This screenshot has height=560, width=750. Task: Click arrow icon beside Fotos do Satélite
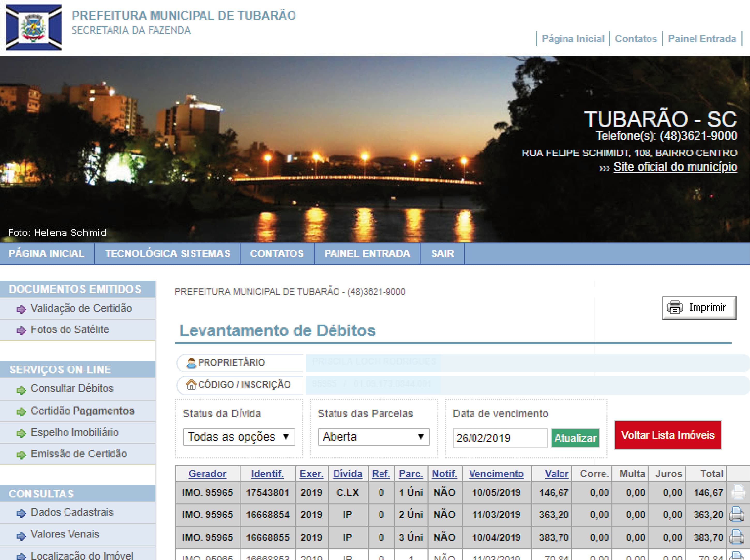tap(21, 330)
